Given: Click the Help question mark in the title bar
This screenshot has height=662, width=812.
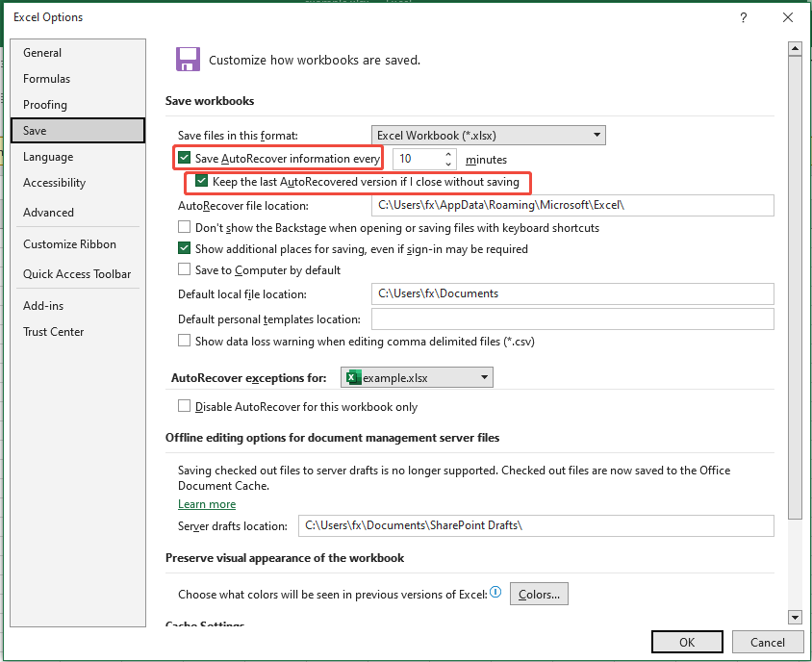Looking at the screenshot, I should point(743,17).
